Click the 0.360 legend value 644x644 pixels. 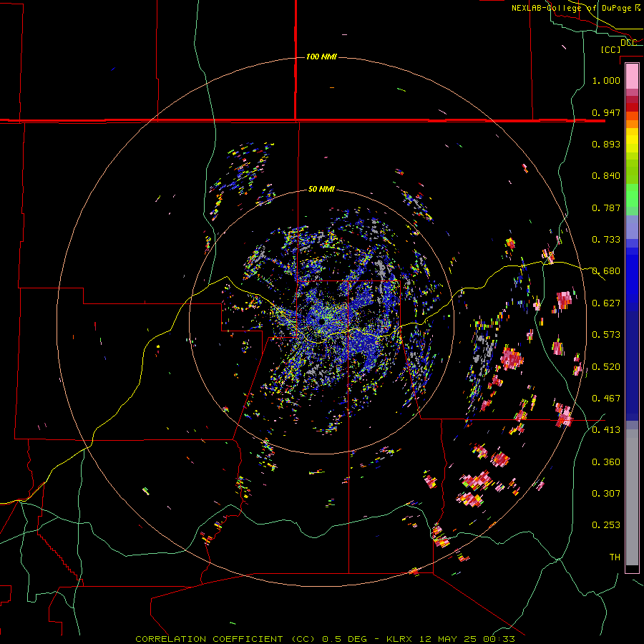click(x=606, y=462)
